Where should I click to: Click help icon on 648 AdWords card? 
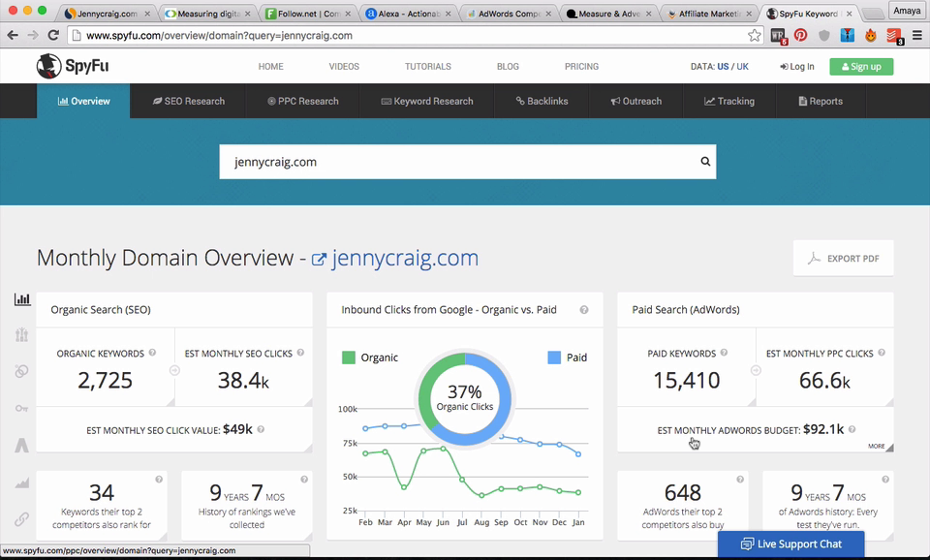click(x=740, y=480)
